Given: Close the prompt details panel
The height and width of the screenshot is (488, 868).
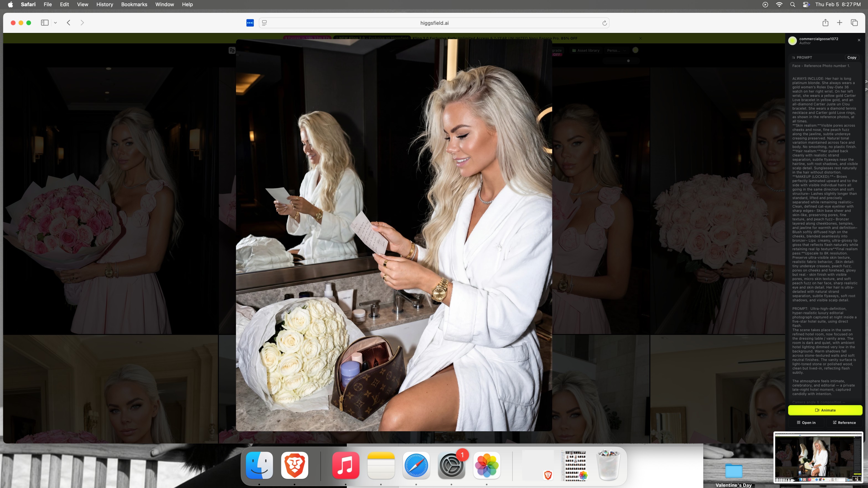Looking at the screenshot, I should 859,40.
